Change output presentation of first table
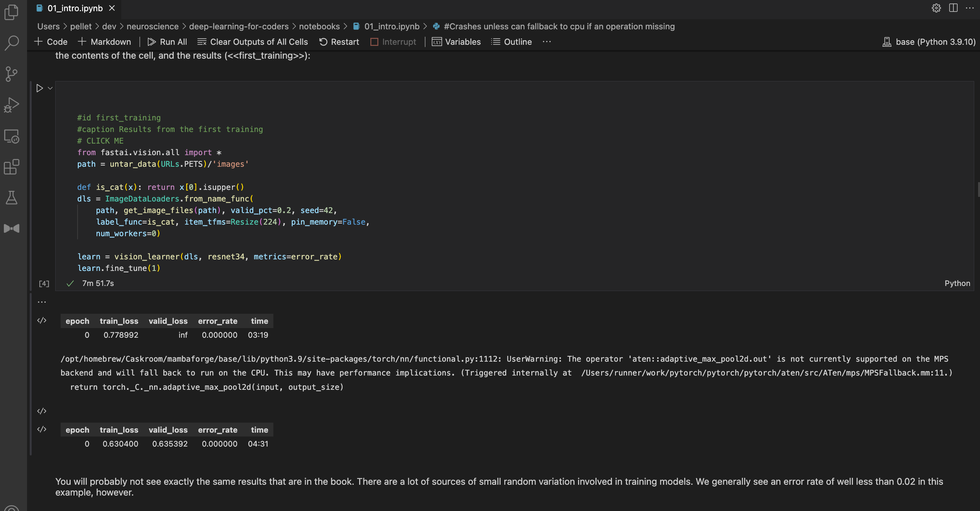Image resolution: width=980 pixels, height=511 pixels. [x=42, y=321]
